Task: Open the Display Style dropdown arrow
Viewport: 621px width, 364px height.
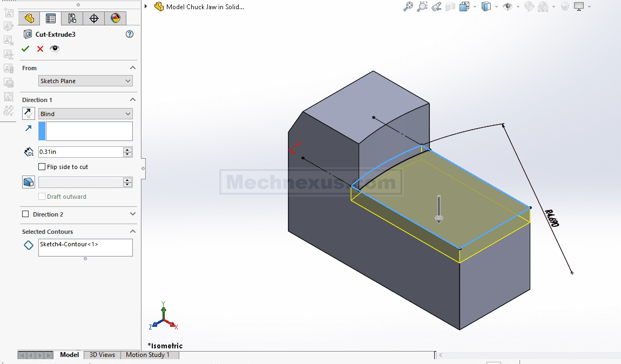Action: (x=496, y=7)
